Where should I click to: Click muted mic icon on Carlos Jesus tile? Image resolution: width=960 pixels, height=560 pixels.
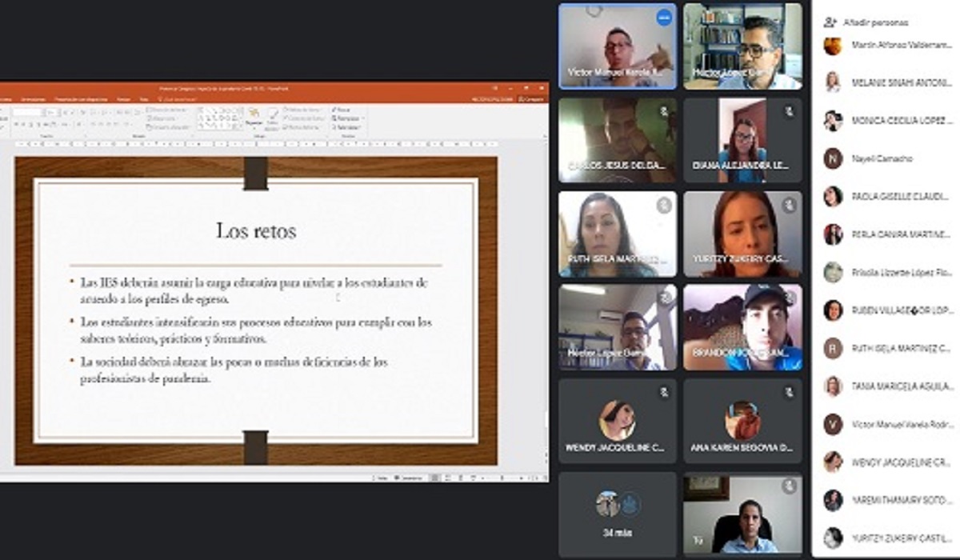tap(663, 112)
